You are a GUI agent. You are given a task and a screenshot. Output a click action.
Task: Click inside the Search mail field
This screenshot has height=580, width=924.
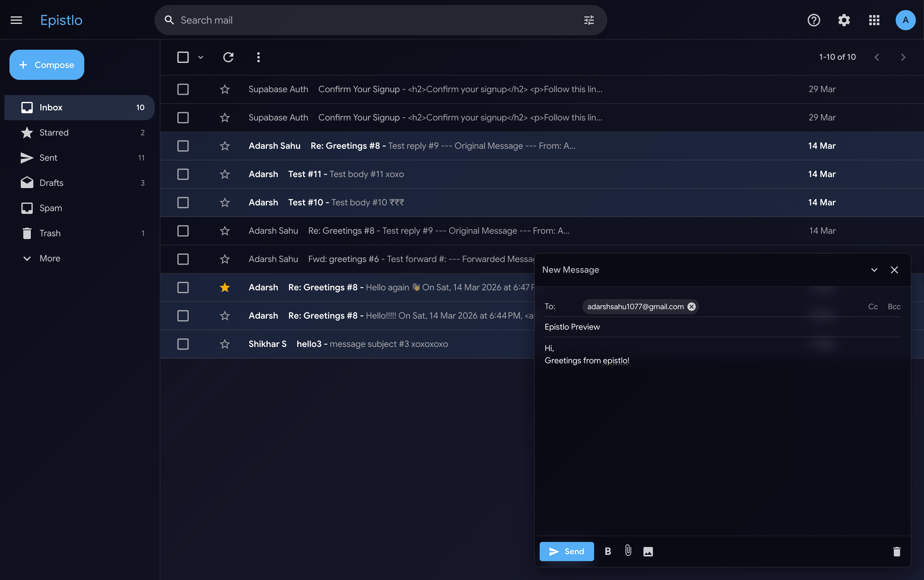(345, 20)
